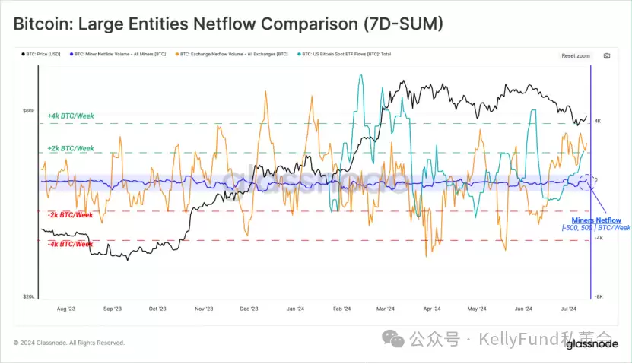Click the black BTC Price legend dot
This screenshot has width=632, height=364.
[x=22, y=55]
